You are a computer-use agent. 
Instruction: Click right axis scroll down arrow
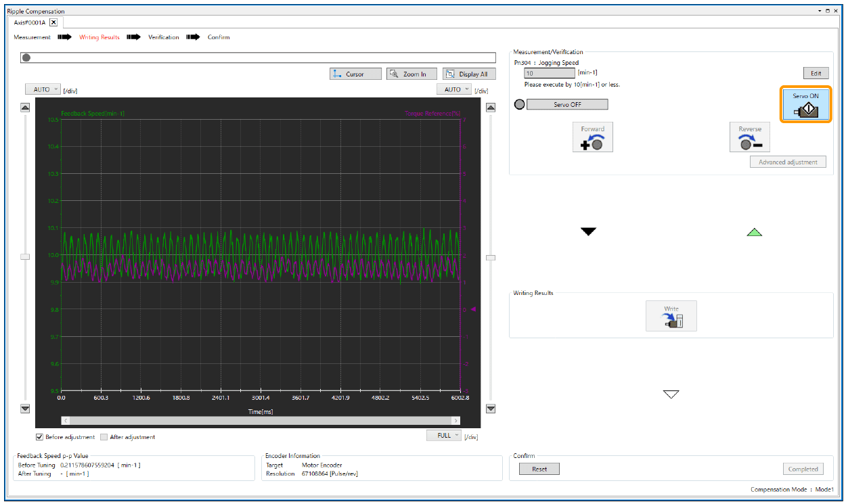491,409
